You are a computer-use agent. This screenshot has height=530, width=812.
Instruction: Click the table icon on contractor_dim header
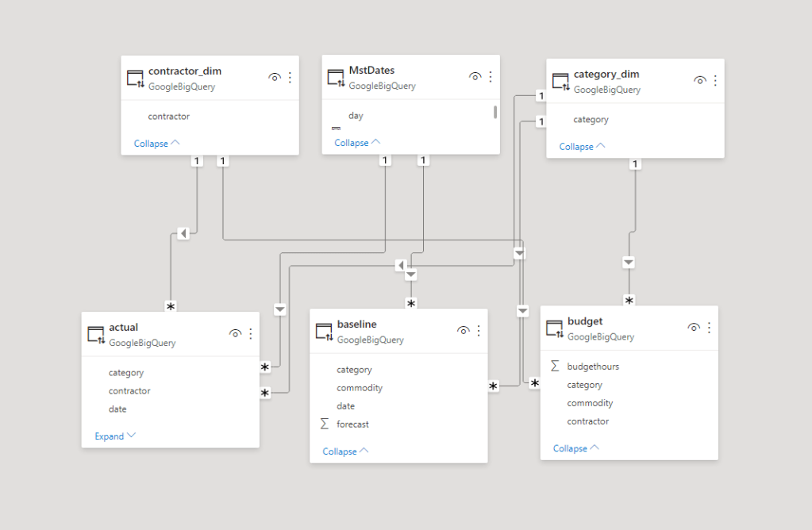tap(136, 76)
